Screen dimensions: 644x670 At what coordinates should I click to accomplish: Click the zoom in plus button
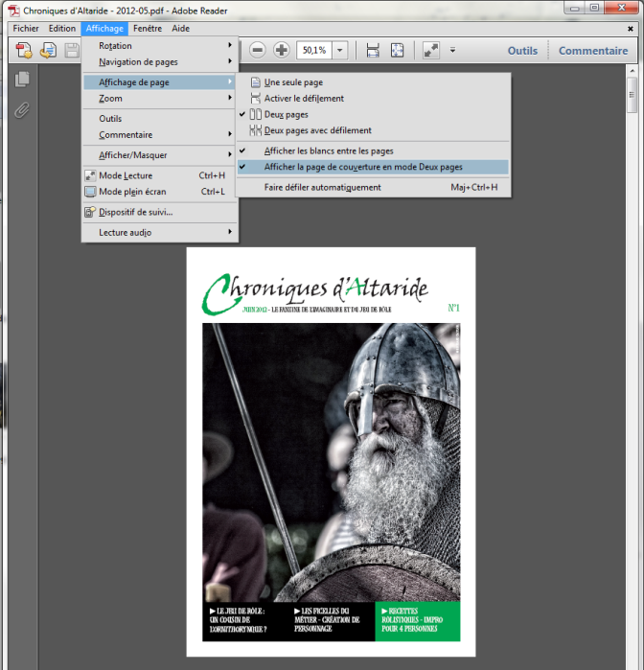tap(281, 50)
